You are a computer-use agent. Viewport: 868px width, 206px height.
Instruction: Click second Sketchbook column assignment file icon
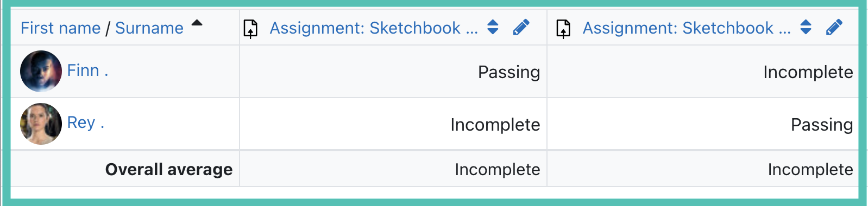pos(563,28)
